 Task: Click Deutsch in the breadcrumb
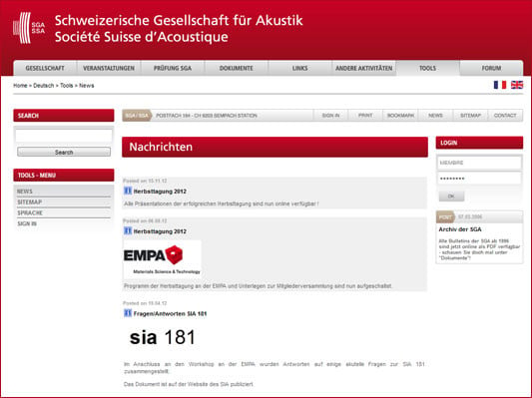pyautogui.click(x=44, y=86)
